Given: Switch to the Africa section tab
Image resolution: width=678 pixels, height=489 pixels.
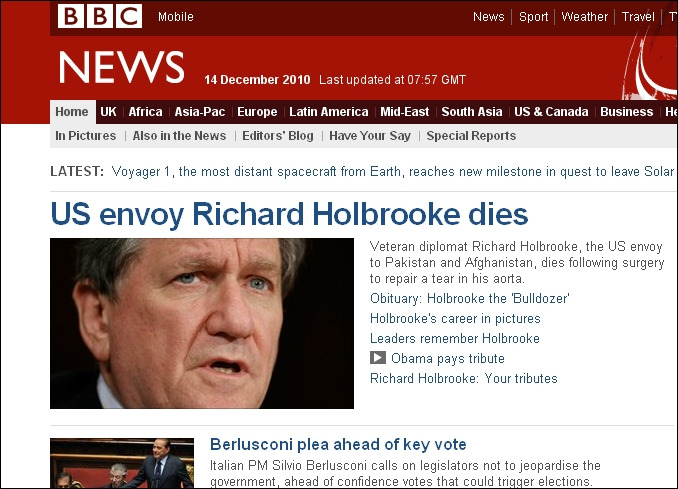Looking at the screenshot, I should point(145,112).
